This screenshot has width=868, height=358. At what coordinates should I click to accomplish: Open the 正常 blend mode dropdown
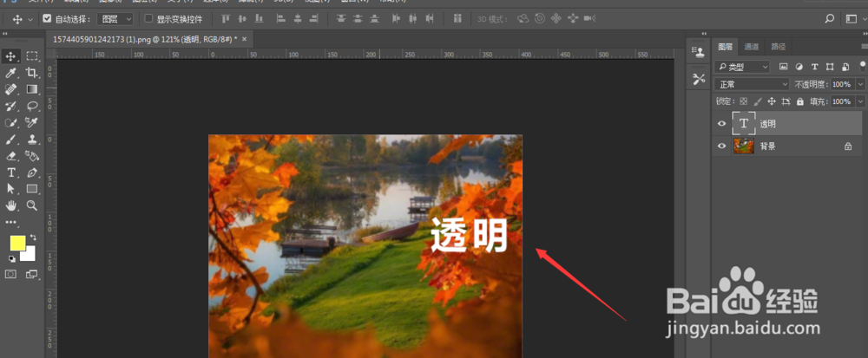(752, 85)
